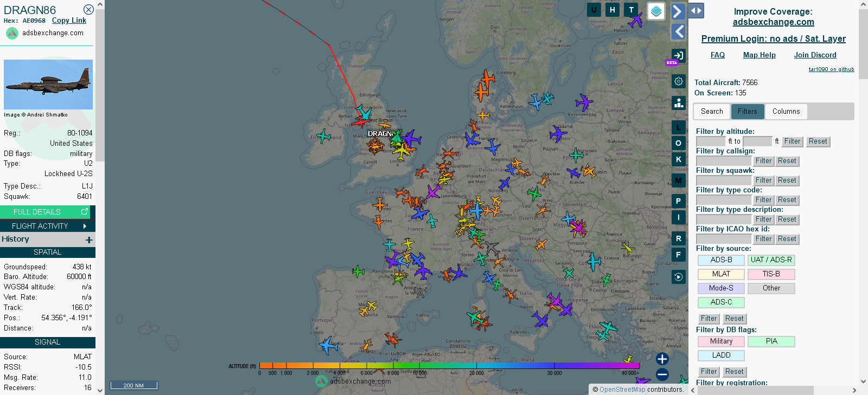Open the Join Discord link
The image size is (868, 395).
[815, 55]
